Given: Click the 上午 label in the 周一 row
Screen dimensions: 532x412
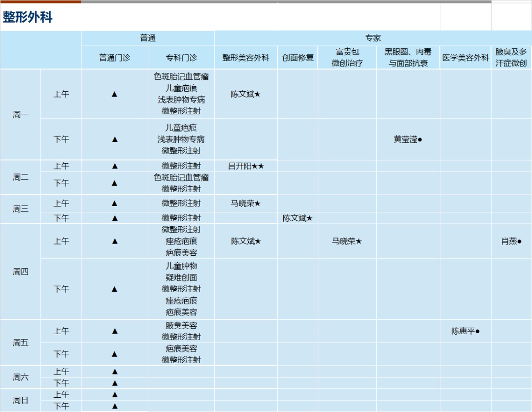Looking at the screenshot, I should (61, 94).
